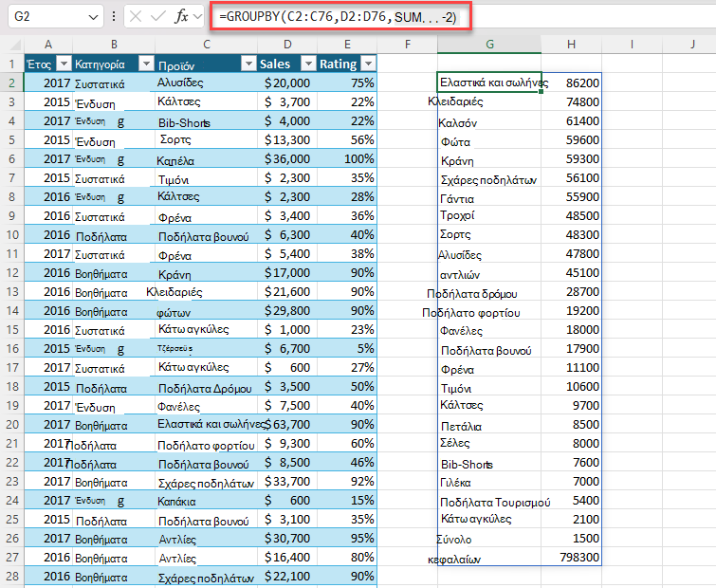716x588 pixels.
Task: Select the grand total 798300
Action: tap(571, 558)
